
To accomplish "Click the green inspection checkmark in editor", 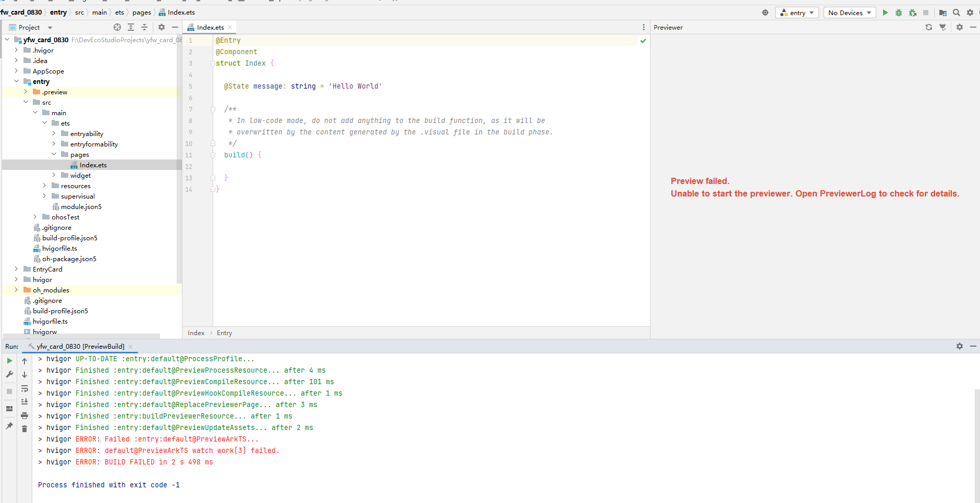I will coord(643,40).
